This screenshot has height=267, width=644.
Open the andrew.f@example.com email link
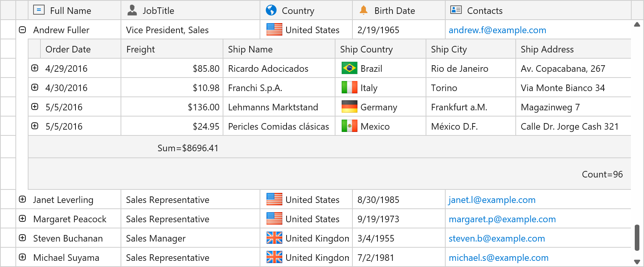pyautogui.click(x=497, y=30)
